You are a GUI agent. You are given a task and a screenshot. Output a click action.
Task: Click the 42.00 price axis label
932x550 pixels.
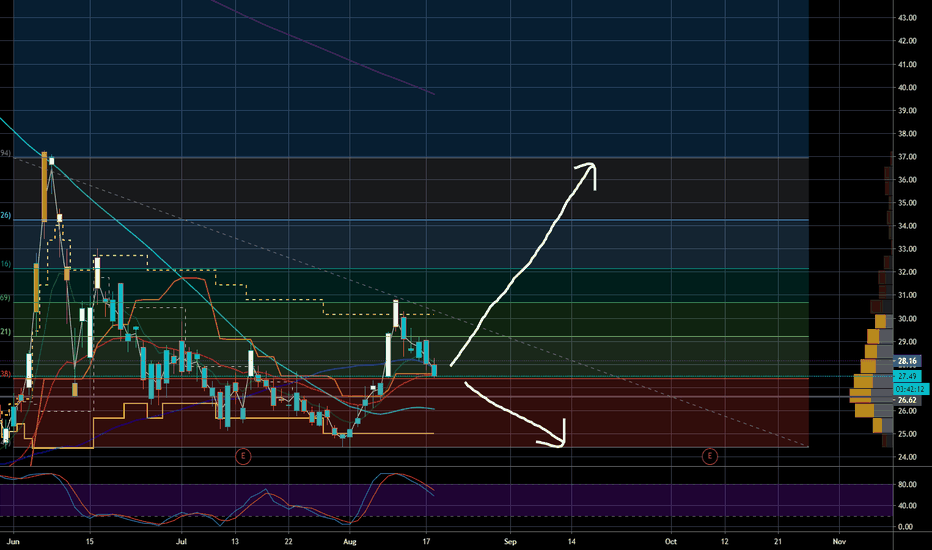click(907, 41)
